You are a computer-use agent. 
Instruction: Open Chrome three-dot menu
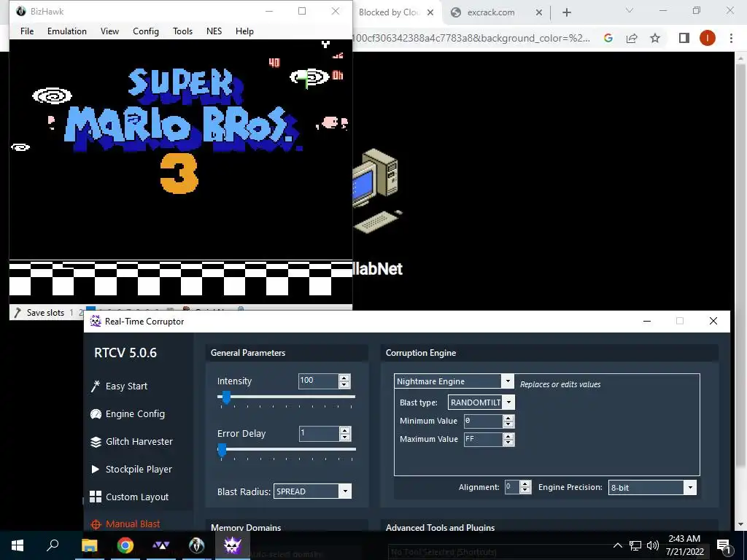[731, 38]
